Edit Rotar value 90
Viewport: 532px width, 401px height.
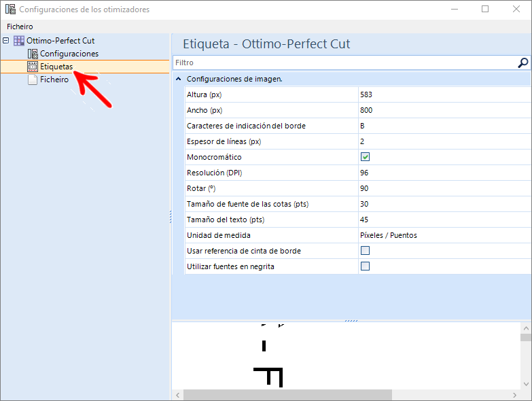445,188
